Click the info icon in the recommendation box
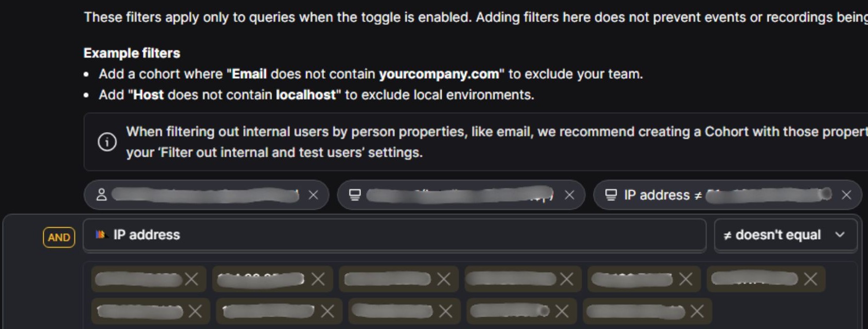868x329 pixels. coord(107,141)
